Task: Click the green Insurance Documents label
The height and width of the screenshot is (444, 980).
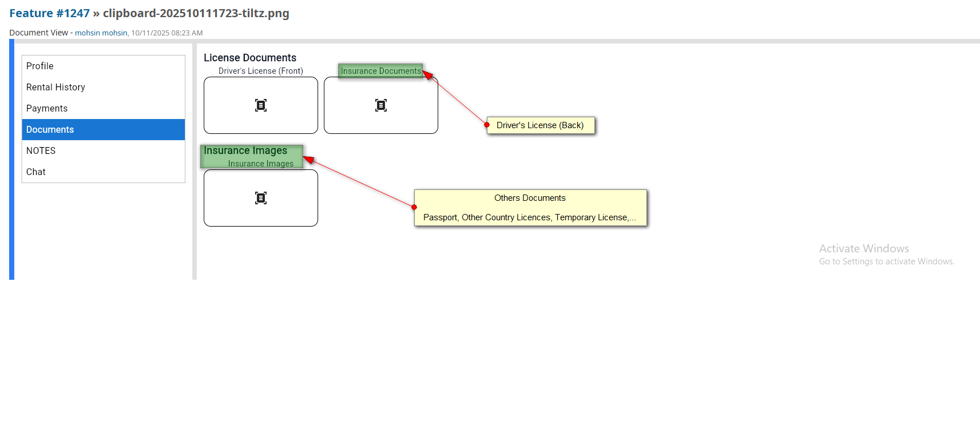Action: [380, 71]
